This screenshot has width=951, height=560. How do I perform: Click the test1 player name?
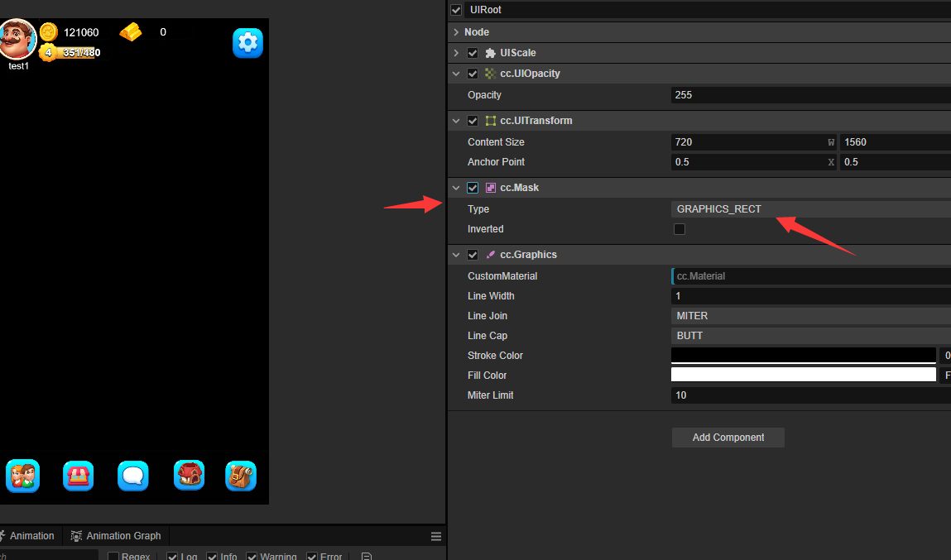click(x=18, y=66)
